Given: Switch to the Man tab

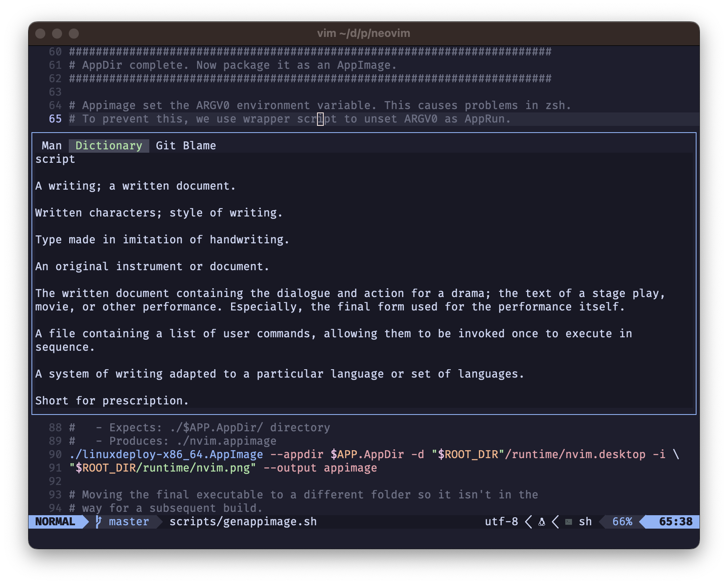Looking at the screenshot, I should (x=52, y=146).
